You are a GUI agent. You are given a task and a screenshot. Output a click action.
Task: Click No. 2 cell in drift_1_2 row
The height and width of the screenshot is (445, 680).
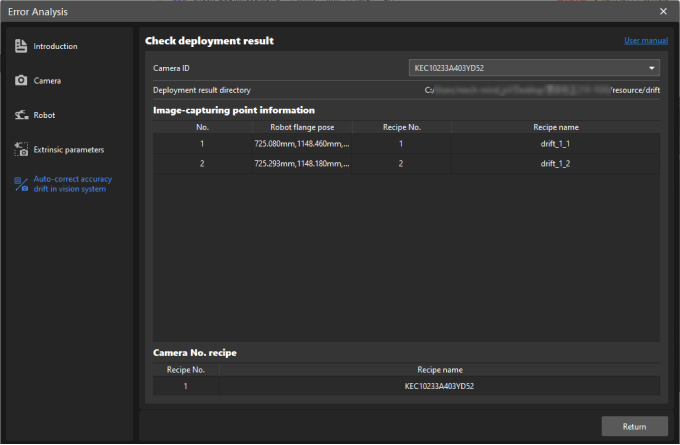(x=202, y=164)
